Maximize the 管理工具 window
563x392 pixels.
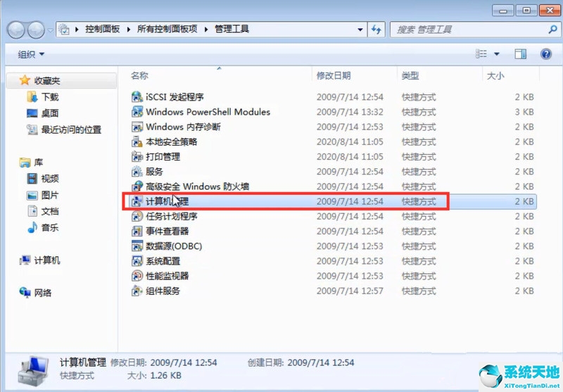click(526, 11)
